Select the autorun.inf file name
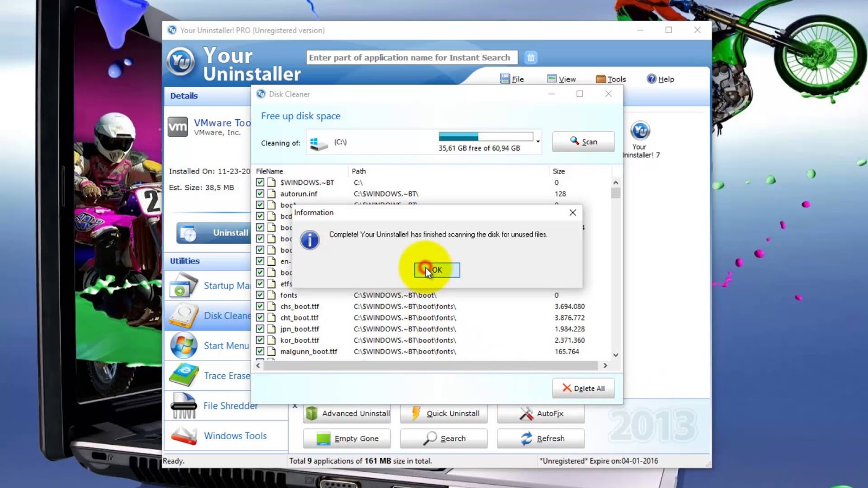This screenshot has height=488, width=868. click(298, 194)
